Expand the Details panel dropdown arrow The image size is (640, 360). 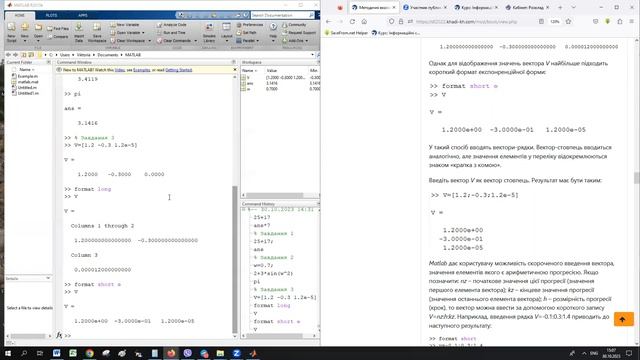(x=48, y=278)
